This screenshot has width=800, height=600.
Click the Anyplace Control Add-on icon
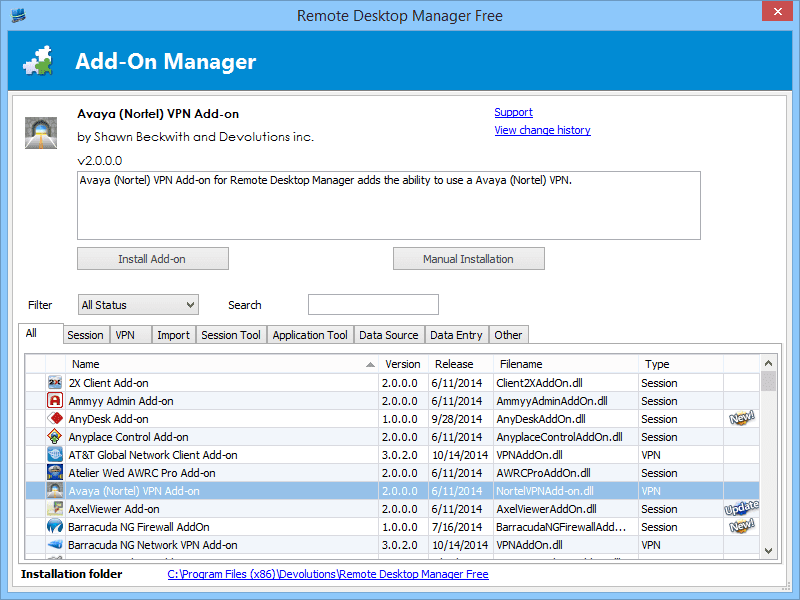point(55,437)
